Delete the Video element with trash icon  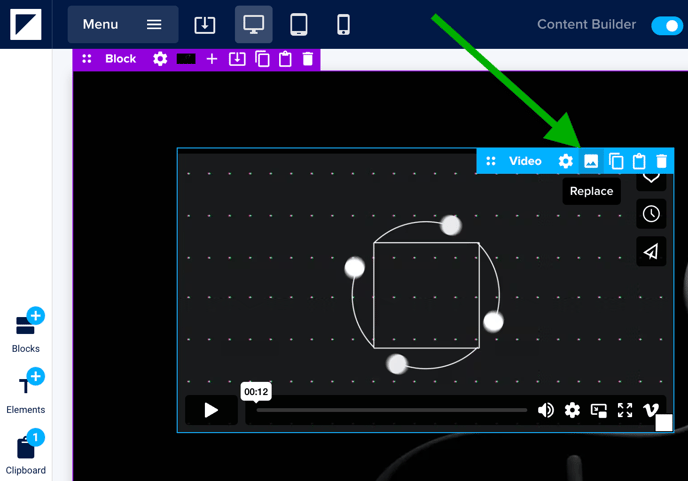(x=662, y=161)
